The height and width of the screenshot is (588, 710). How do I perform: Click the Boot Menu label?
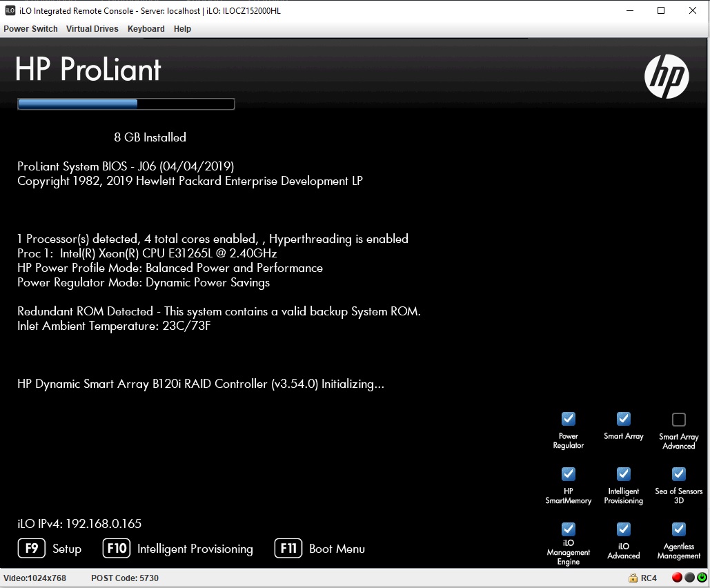[335, 549]
